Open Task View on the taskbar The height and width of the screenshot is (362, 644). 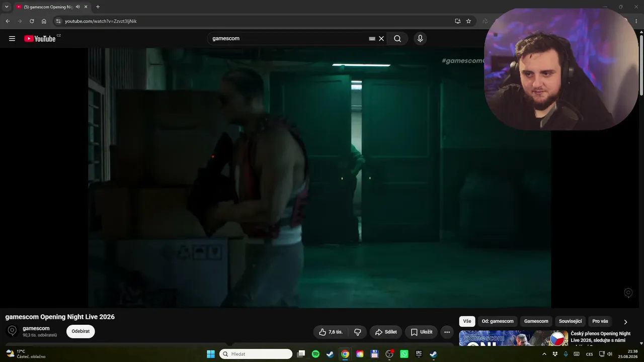[301, 354]
